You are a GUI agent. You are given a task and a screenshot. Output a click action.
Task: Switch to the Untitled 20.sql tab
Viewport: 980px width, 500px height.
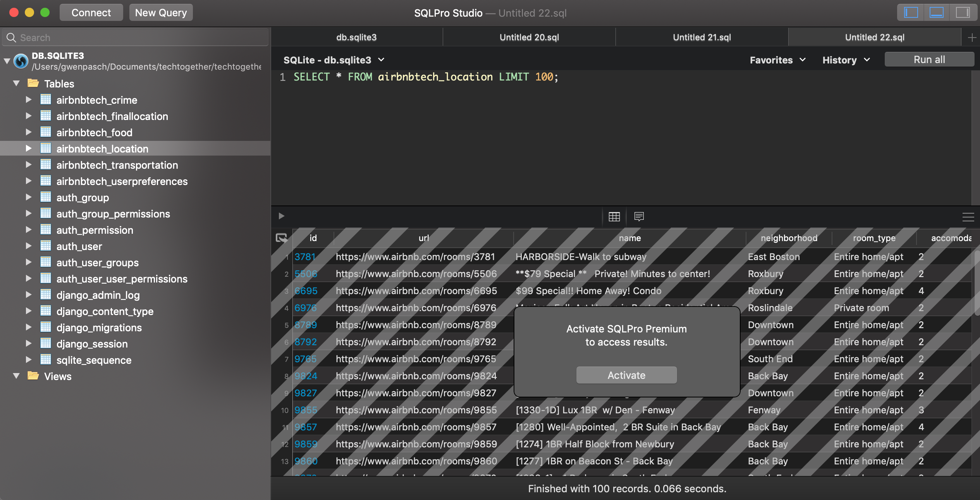point(529,38)
